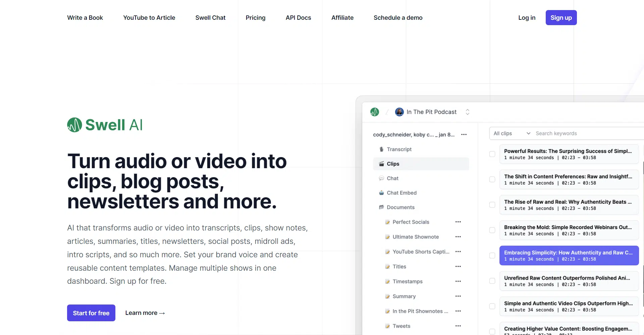Open the Pricing nav item
This screenshot has width=644, height=335.
255,18
